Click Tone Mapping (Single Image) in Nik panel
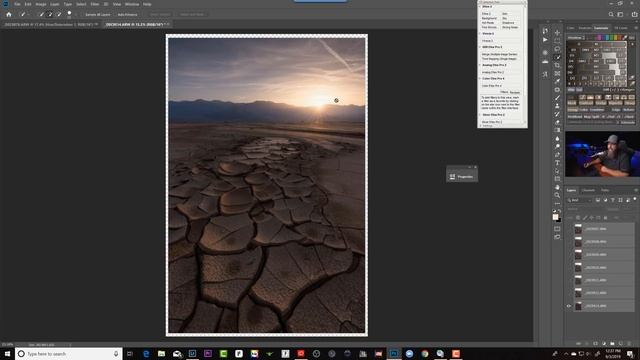This screenshot has height=360, width=640. coord(499,59)
